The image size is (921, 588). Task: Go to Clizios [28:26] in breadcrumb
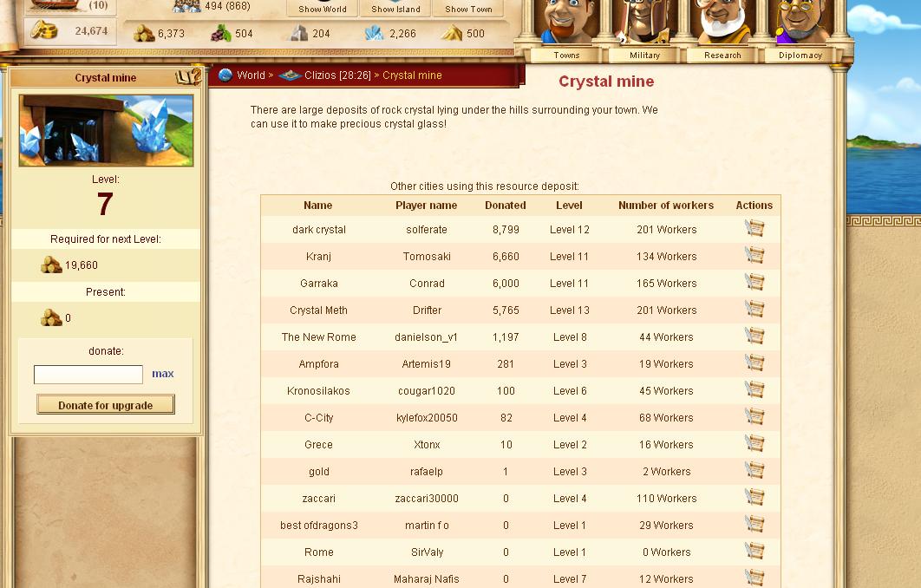[x=337, y=75]
